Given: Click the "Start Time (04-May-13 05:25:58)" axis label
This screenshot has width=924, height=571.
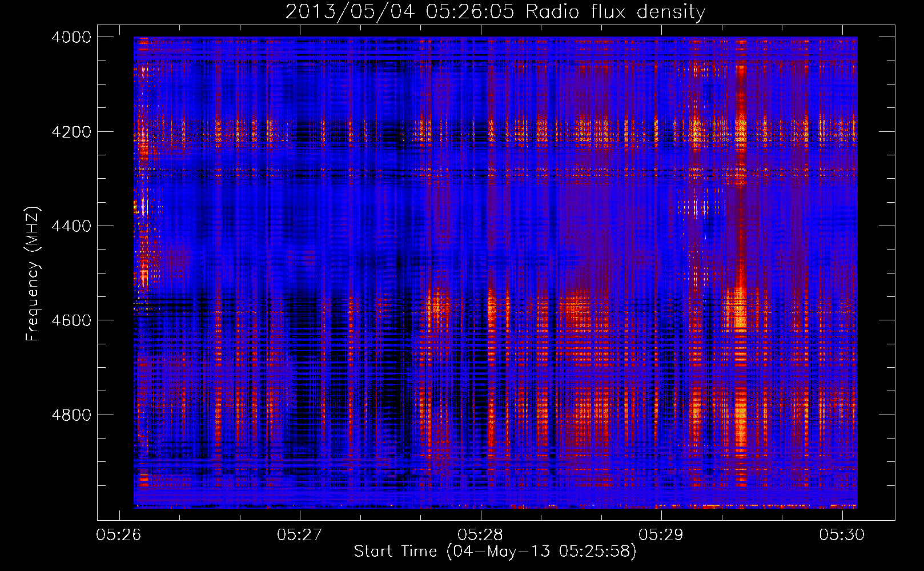Looking at the screenshot, I should [495, 552].
